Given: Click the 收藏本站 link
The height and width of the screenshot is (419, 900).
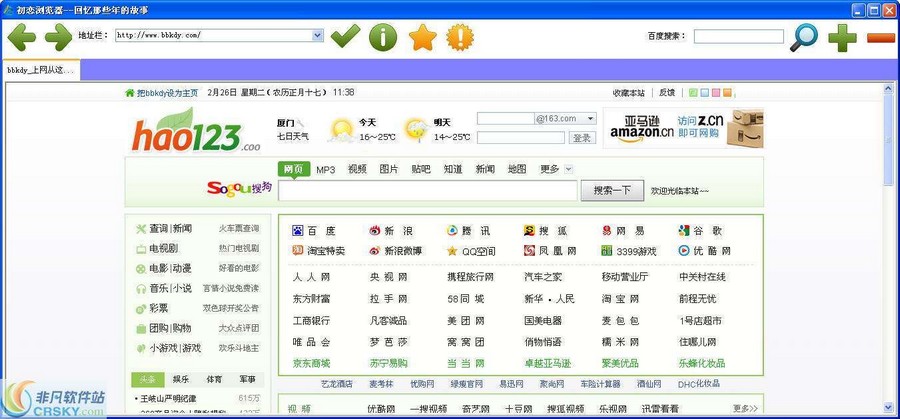Looking at the screenshot, I should click(x=629, y=92).
